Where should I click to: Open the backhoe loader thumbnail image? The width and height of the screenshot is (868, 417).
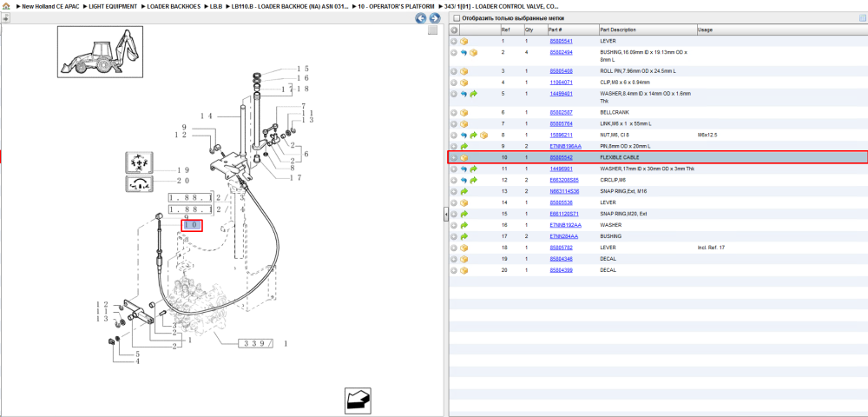coord(100,51)
